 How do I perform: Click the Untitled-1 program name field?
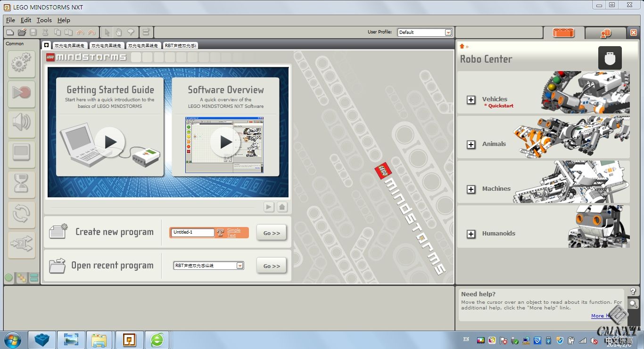pos(192,232)
